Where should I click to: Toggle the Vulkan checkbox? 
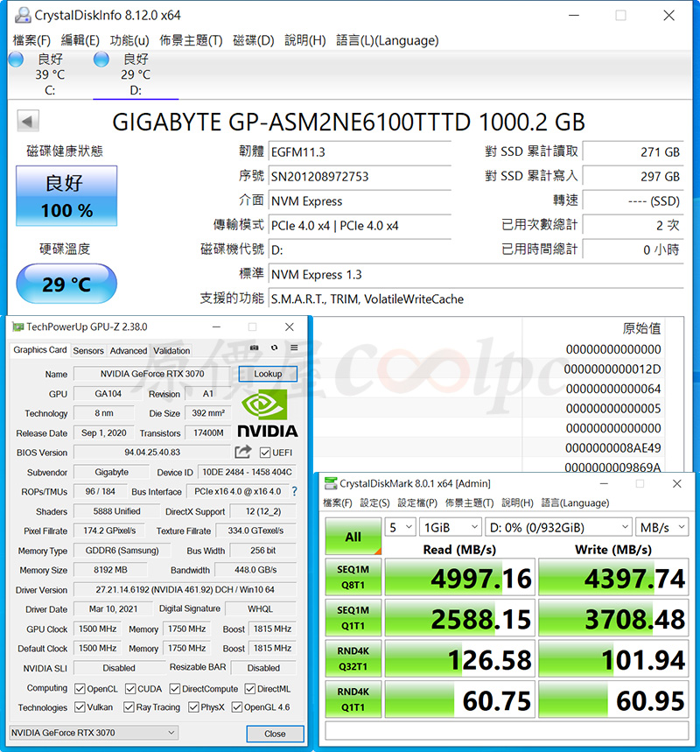click(x=80, y=707)
